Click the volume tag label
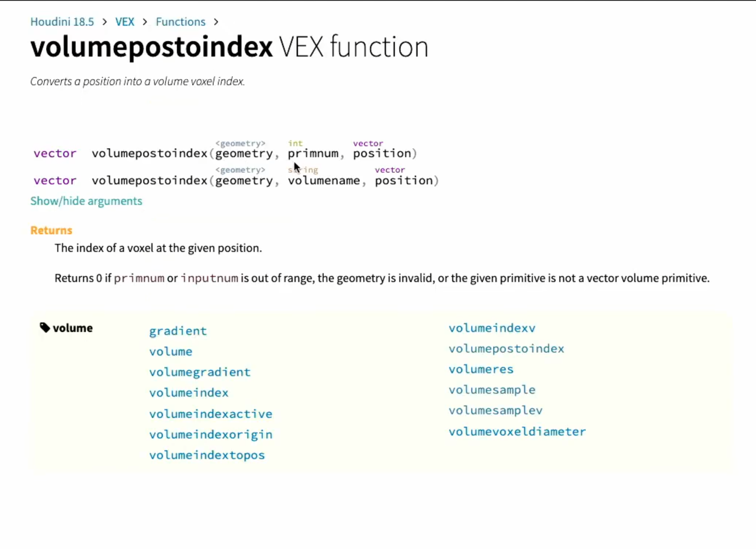Image resolution: width=756 pixels, height=549 pixels. pyautogui.click(x=73, y=328)
